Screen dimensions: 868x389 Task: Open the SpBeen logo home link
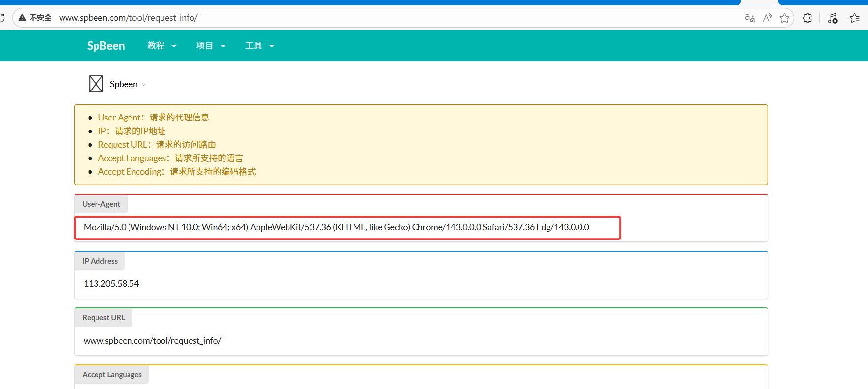point(106,46)
